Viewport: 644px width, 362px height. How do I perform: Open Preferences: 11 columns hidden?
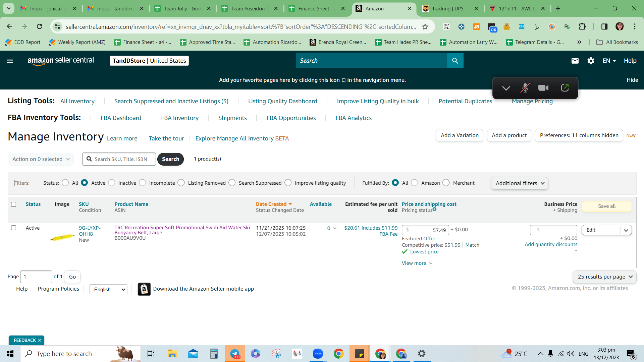pos(579,135)
